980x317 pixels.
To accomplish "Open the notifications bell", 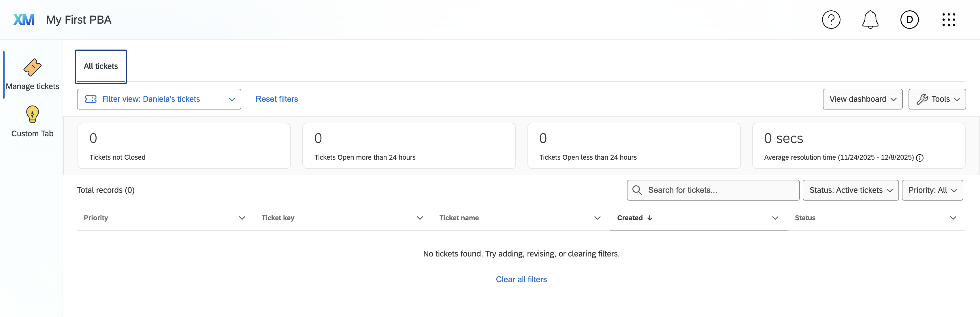I will [x=870, y=20].
